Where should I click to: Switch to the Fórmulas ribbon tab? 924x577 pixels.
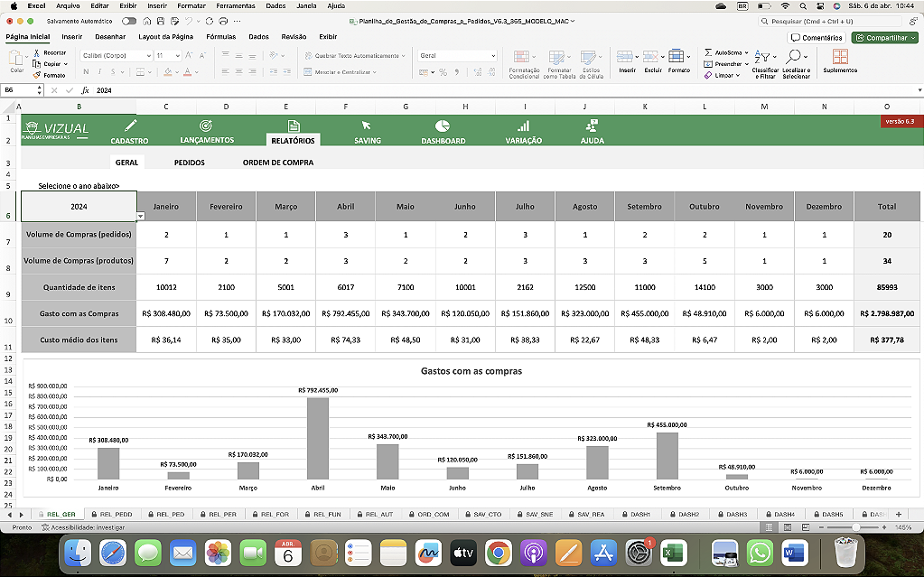coord(221,36)
